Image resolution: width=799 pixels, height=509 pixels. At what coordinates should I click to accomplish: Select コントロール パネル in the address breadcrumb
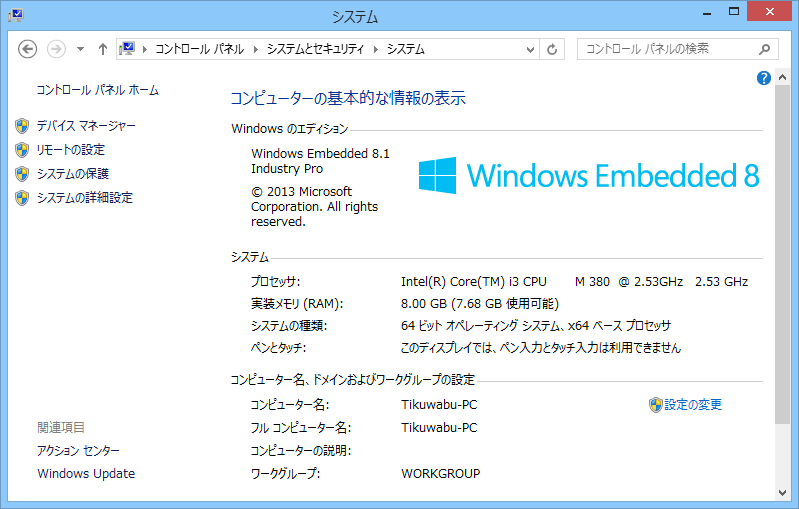(199, 49)
